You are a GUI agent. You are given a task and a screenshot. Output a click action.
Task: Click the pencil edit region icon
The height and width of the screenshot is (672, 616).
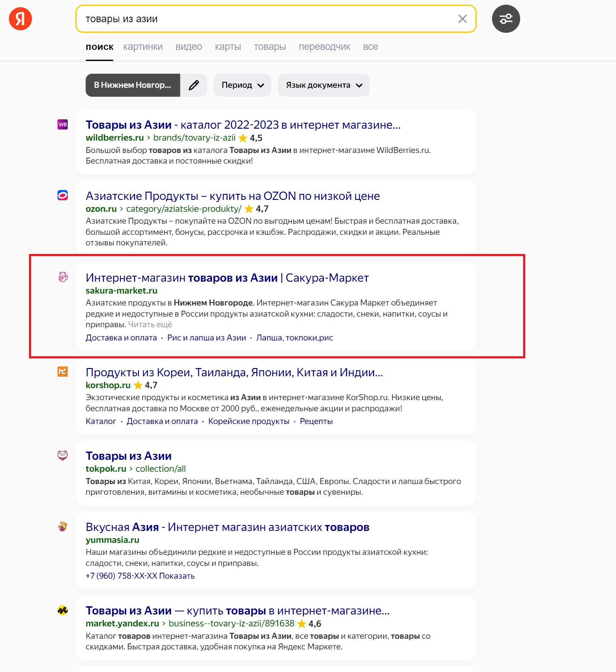coord(194,85)
